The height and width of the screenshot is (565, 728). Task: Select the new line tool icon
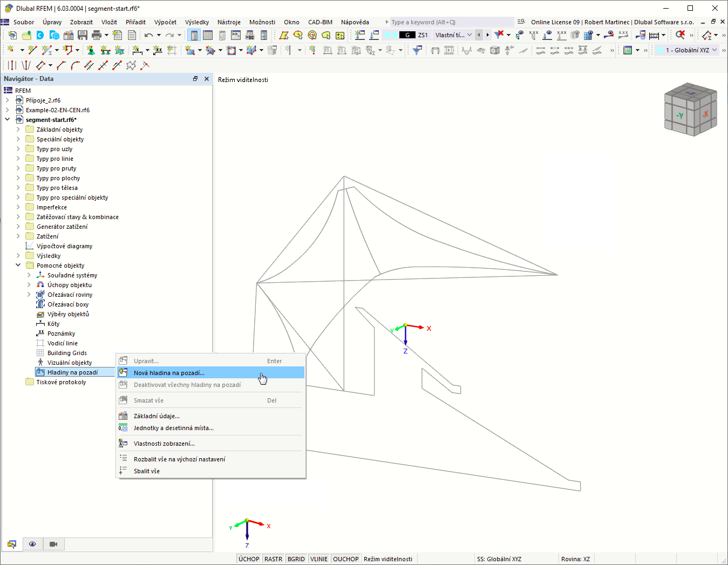click(x=32, y=50)
